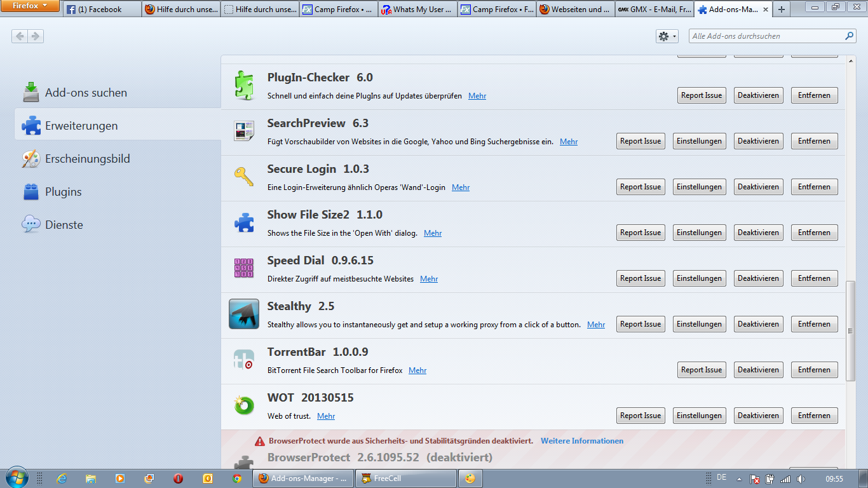The height and width of the screenshot is (488, 868).
Task: Remove the WOT extension
Action: pos(815,416)
